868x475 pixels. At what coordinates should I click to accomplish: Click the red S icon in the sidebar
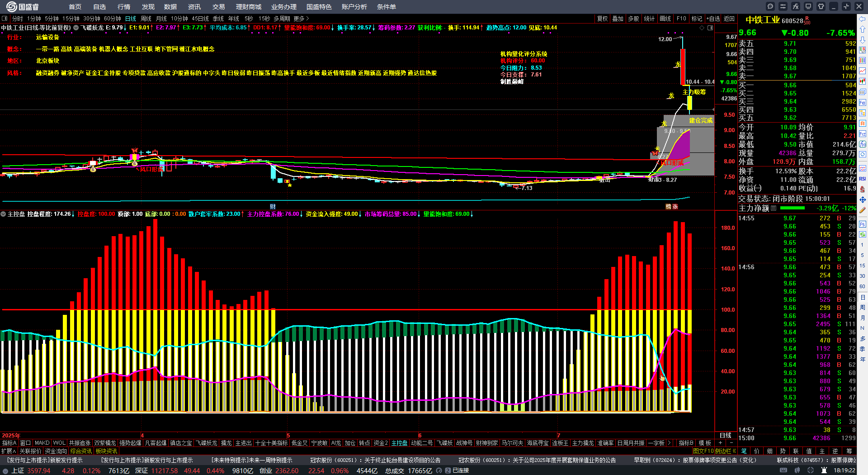[x=863, y=189]
